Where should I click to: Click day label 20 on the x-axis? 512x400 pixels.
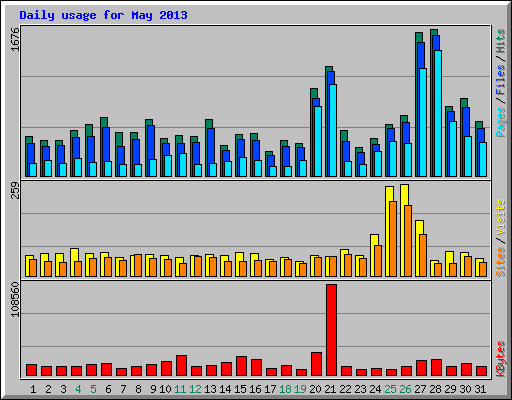tap(315, 389)
